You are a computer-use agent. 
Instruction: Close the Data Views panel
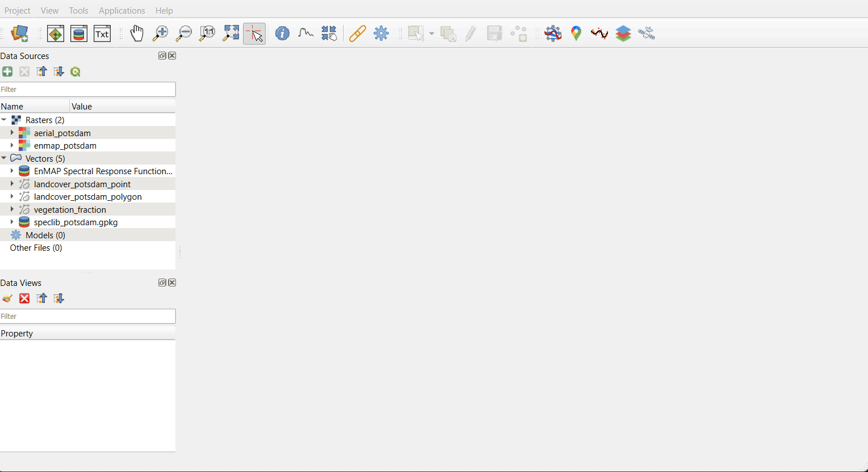pyautogui.click(x=172, y=283)
